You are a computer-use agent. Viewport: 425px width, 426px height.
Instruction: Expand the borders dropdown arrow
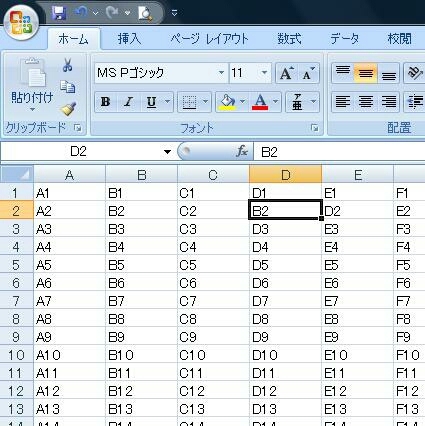[x=206, y=102]
